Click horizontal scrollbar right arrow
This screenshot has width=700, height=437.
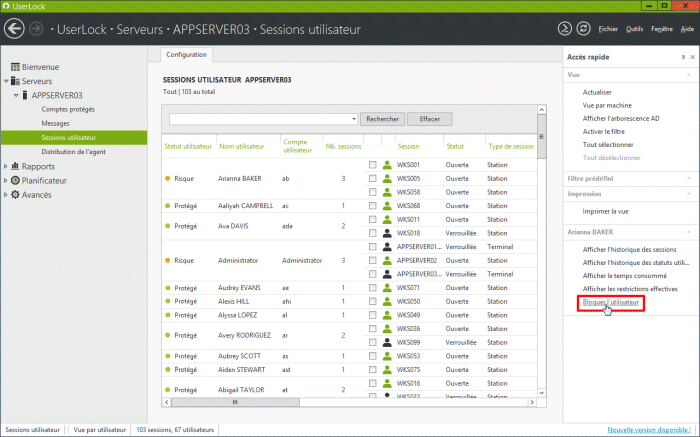[532, 402]
